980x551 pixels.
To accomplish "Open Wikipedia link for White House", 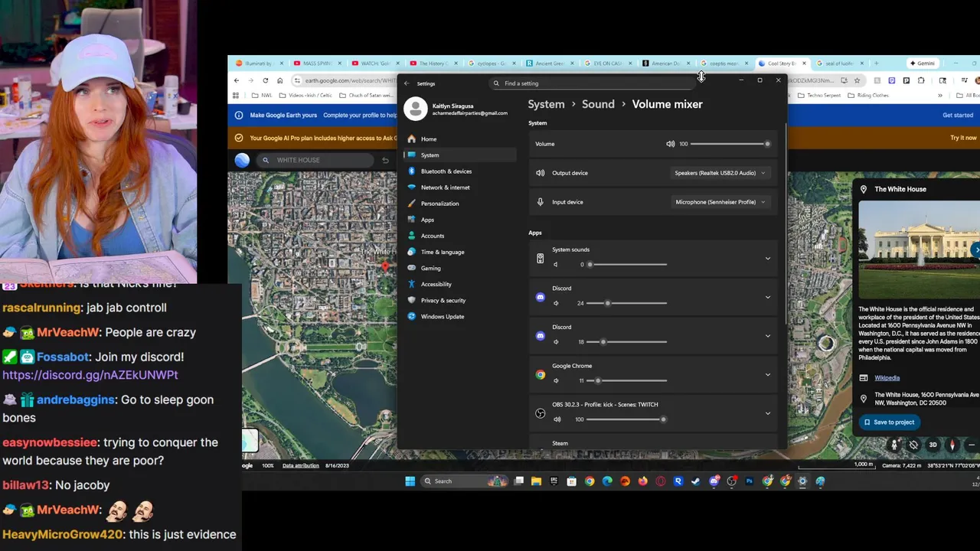I will [x=887, y=378].
